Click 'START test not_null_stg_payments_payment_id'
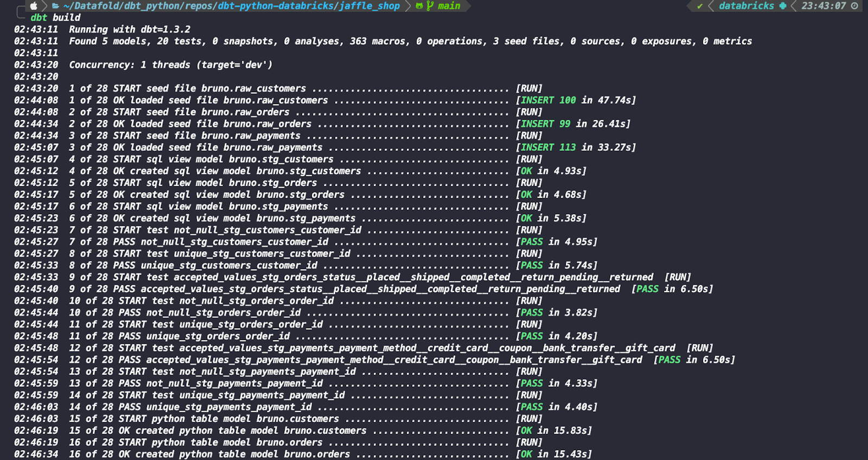 coord(238,372)
